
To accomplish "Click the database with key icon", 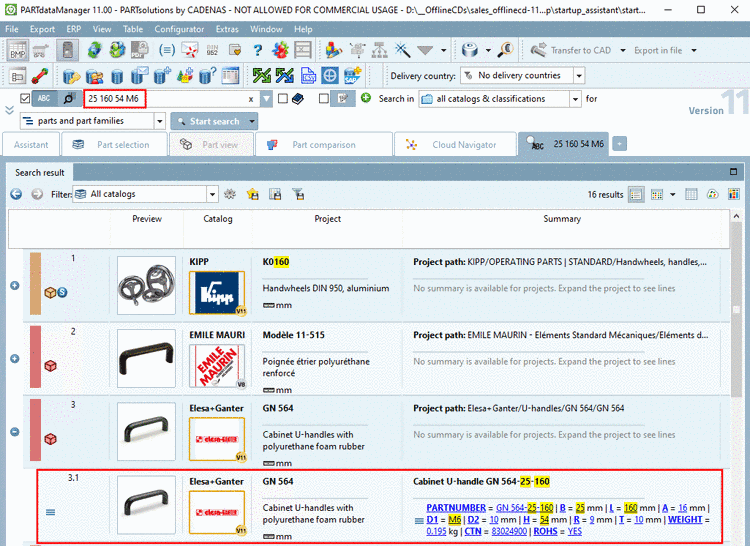I will coord(71,76).
